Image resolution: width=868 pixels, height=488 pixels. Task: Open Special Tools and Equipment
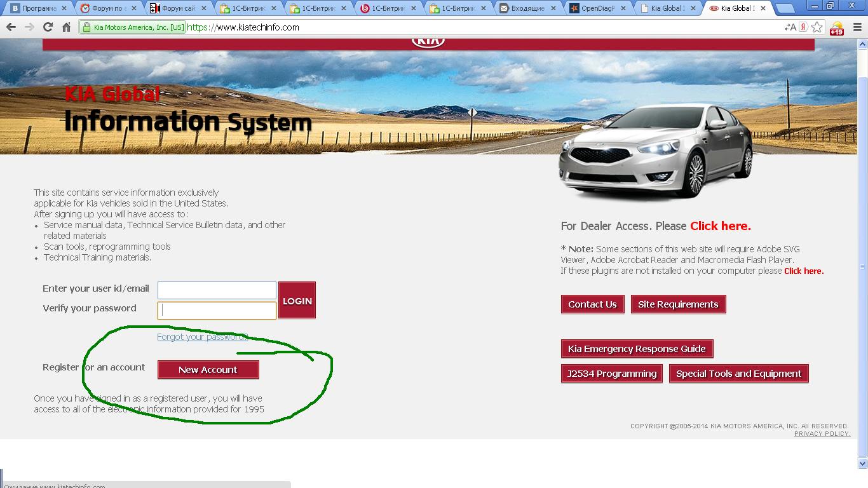tap(738, 374)
